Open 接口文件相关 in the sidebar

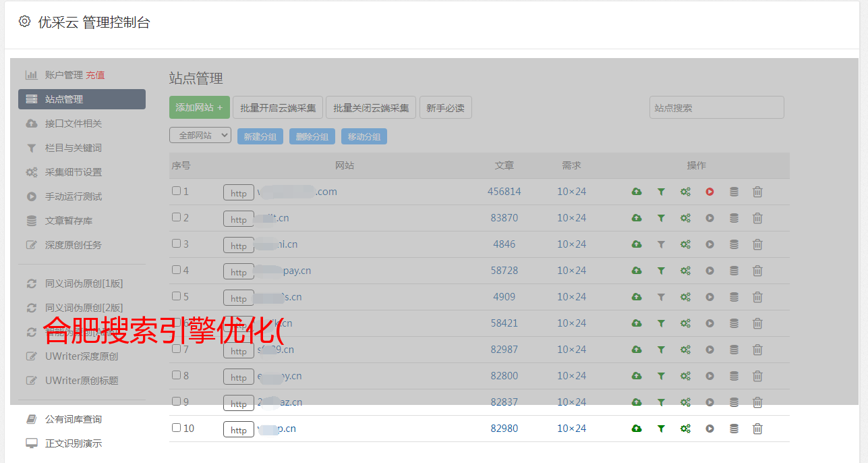coord(73,124)
